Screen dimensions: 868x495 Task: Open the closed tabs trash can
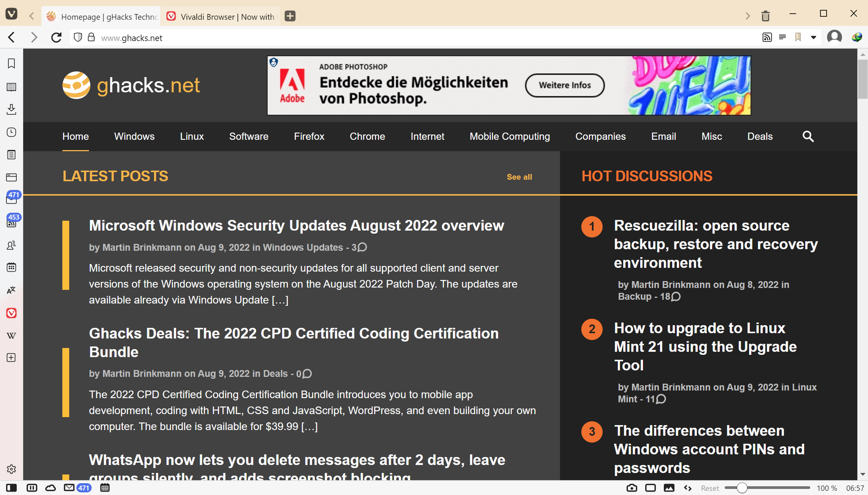pyautogui.click(x=765, y=16)
